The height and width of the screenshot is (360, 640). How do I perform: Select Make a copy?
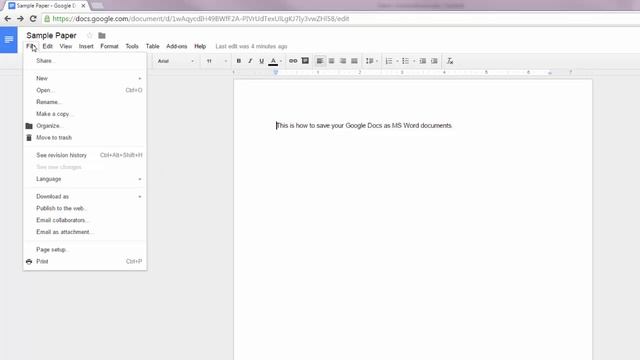click(x=85, y=114)
